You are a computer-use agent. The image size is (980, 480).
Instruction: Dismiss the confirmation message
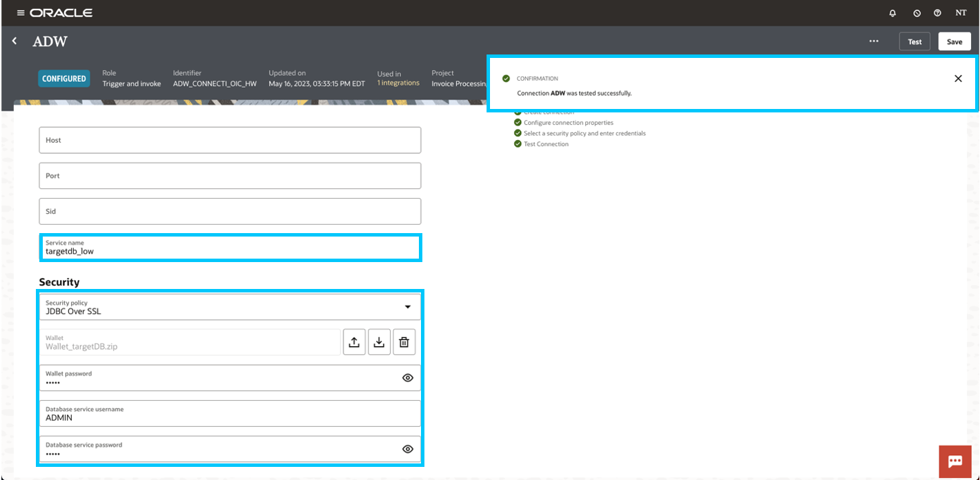click(958, 79)
